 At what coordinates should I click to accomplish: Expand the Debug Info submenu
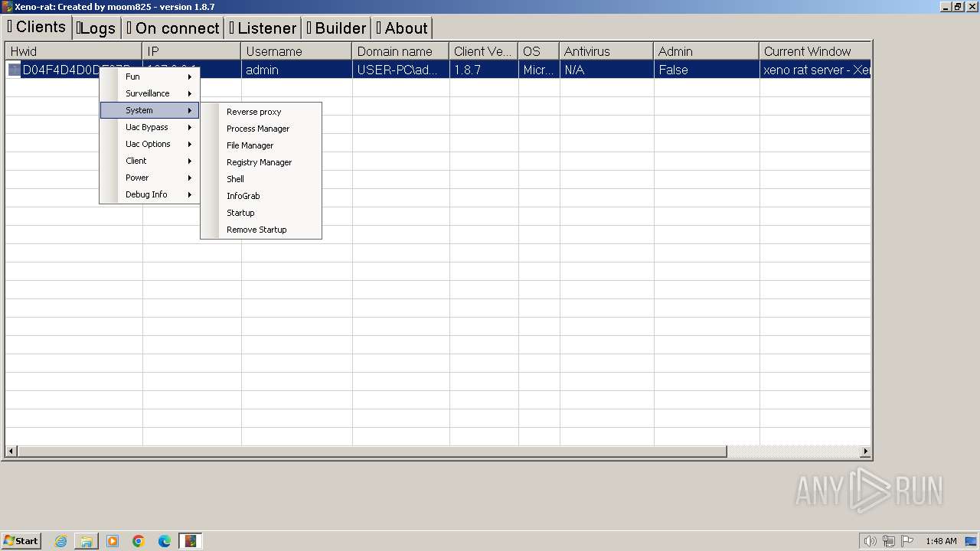pyautogui.click(x=149, y=194)
